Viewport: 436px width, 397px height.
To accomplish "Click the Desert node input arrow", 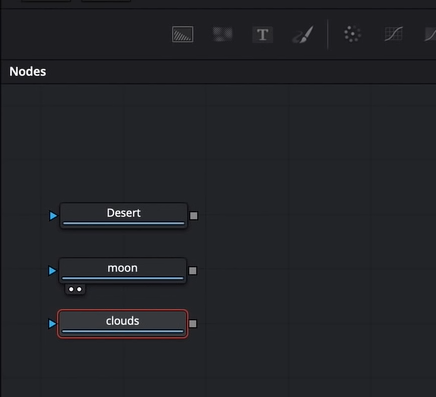I will [53, 216].
